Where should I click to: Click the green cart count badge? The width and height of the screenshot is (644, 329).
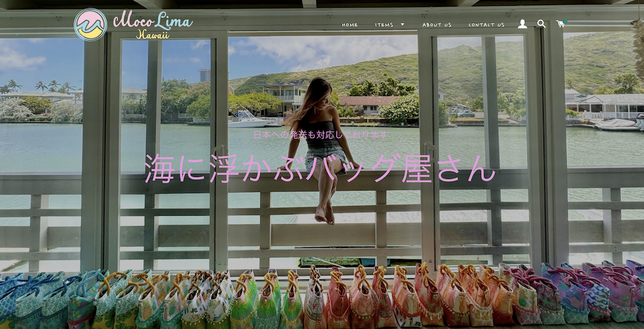pos(565,22)
